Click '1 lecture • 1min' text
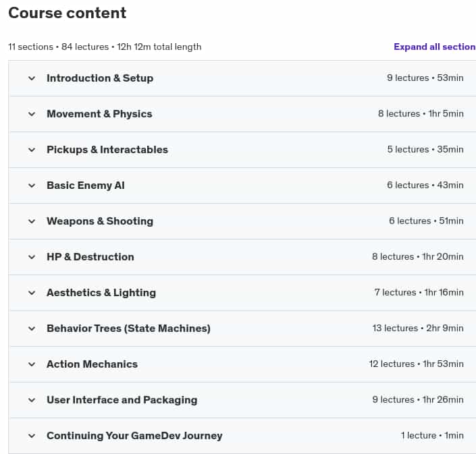 click(432, 436)
